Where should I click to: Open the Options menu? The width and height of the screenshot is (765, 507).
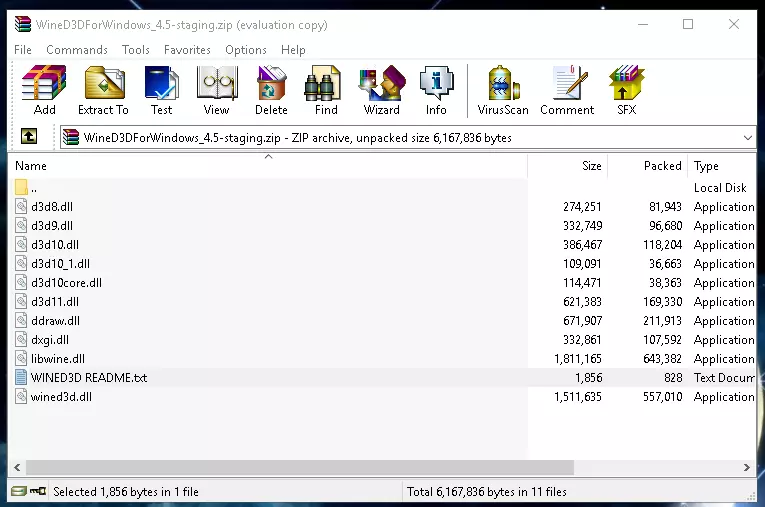click(x=246, y=50)
